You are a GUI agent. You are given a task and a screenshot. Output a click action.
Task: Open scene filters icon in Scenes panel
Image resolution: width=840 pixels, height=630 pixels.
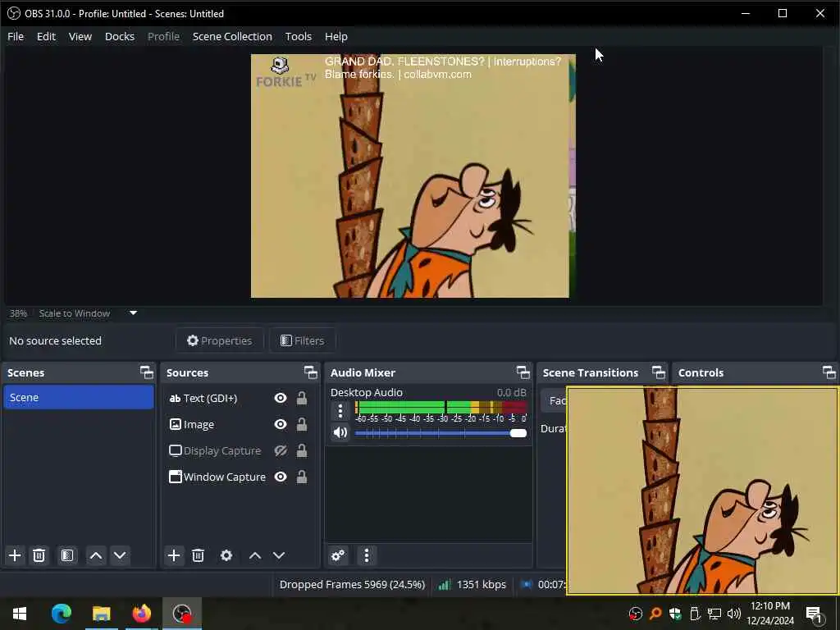[x=67, y=555]
